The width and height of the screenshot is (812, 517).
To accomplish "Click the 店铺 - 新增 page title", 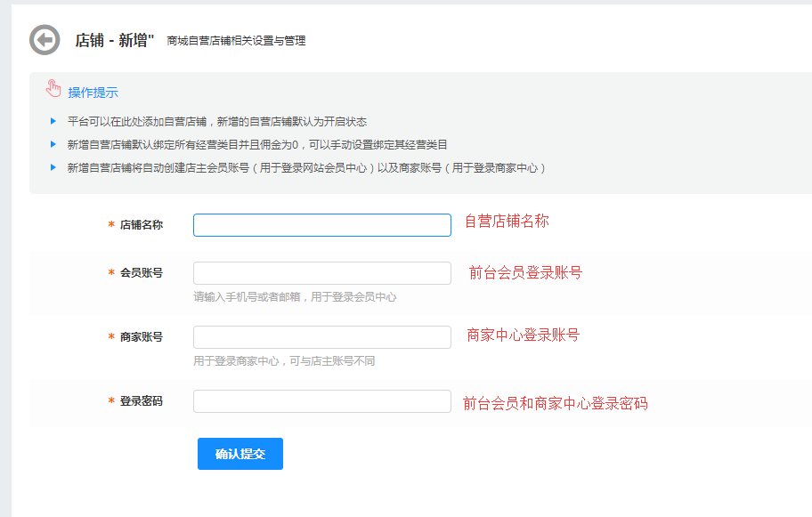I will 115,40.
